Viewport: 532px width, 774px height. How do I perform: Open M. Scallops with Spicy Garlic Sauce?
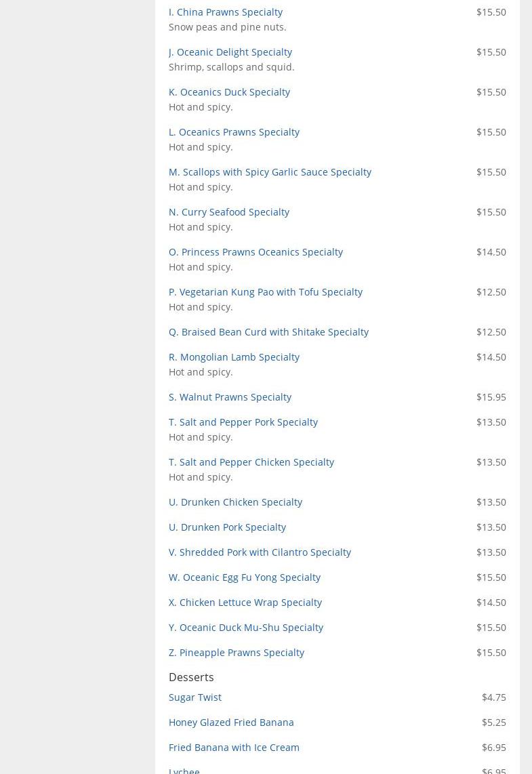[x=270, y=171]
